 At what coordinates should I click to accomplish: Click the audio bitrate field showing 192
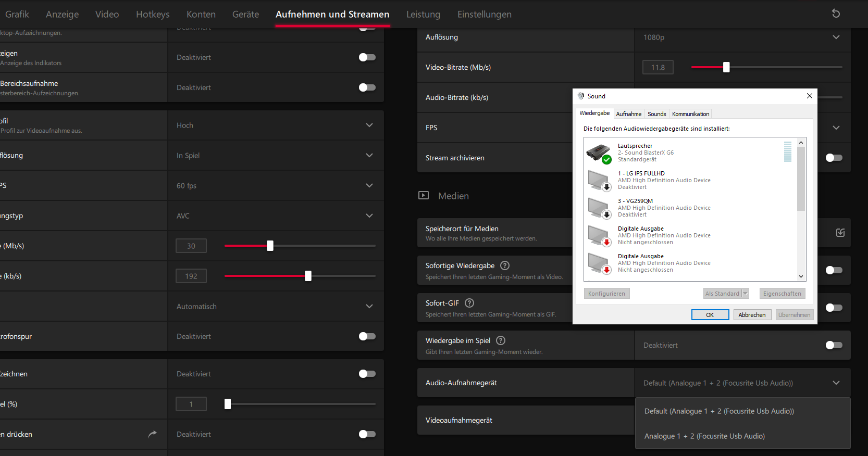click(x=191, y=276)
